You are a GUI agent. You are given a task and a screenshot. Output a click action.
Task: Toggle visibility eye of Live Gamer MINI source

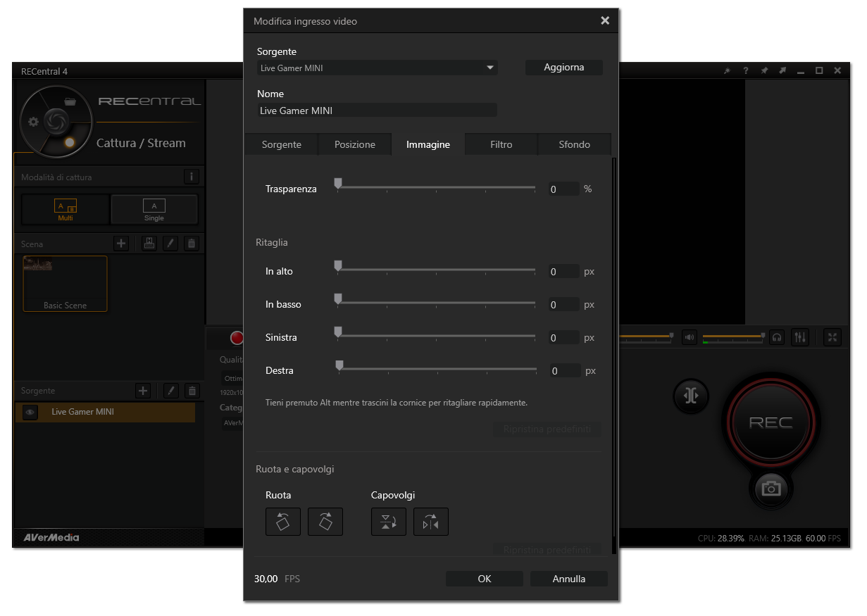(30, 413)
